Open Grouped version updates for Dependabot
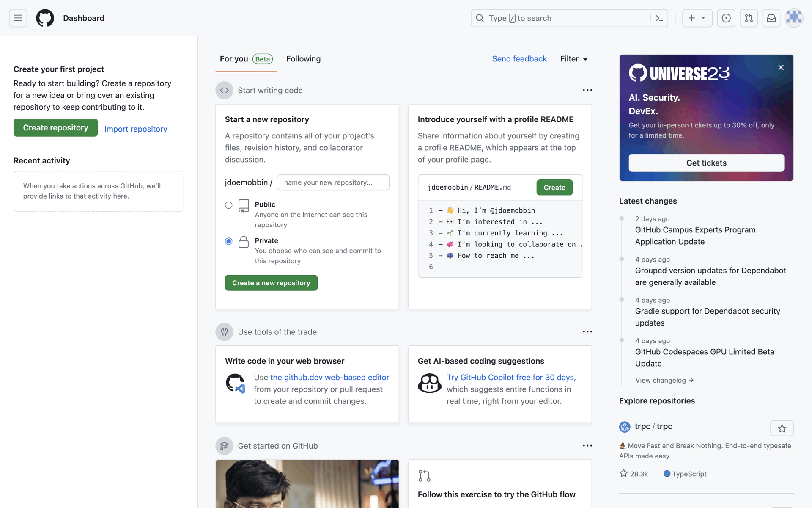 (x=710, y=276)
